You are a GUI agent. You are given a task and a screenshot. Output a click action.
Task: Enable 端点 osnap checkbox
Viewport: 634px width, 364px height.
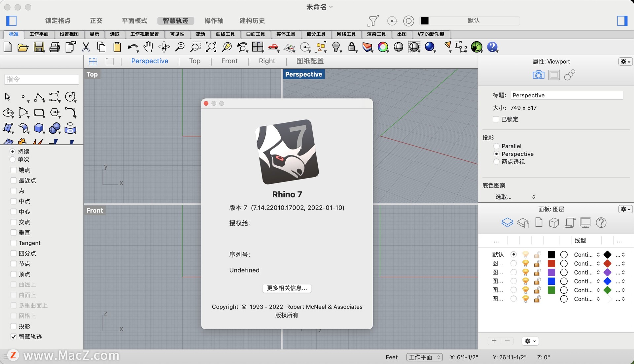click(14, 170)
